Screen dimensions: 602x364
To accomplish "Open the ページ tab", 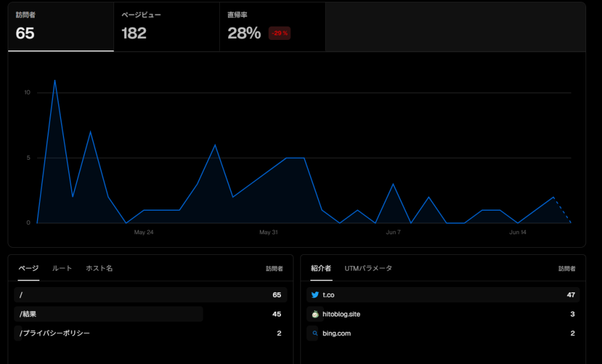I will (28, 268).
